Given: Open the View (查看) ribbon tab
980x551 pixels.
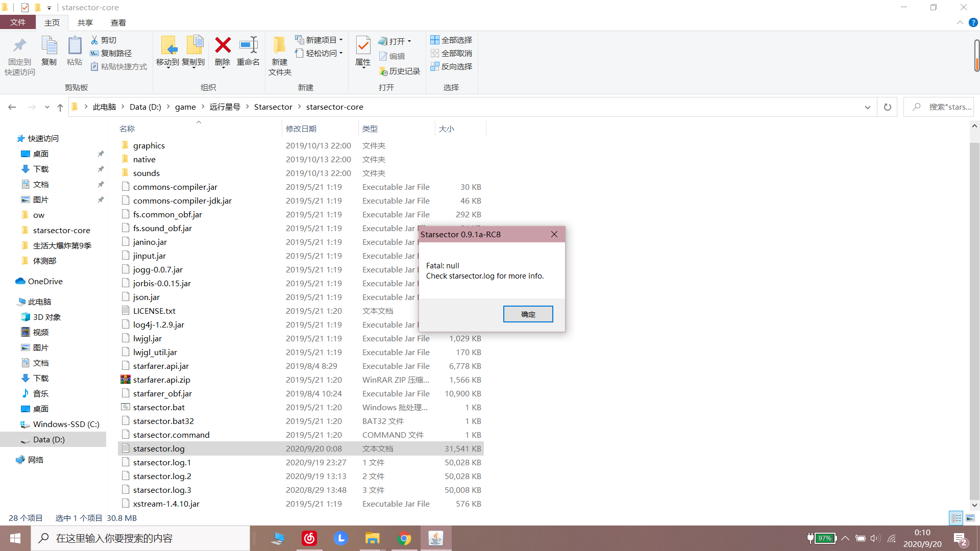Looking at the screenshot, I should (x=118, y=22).
